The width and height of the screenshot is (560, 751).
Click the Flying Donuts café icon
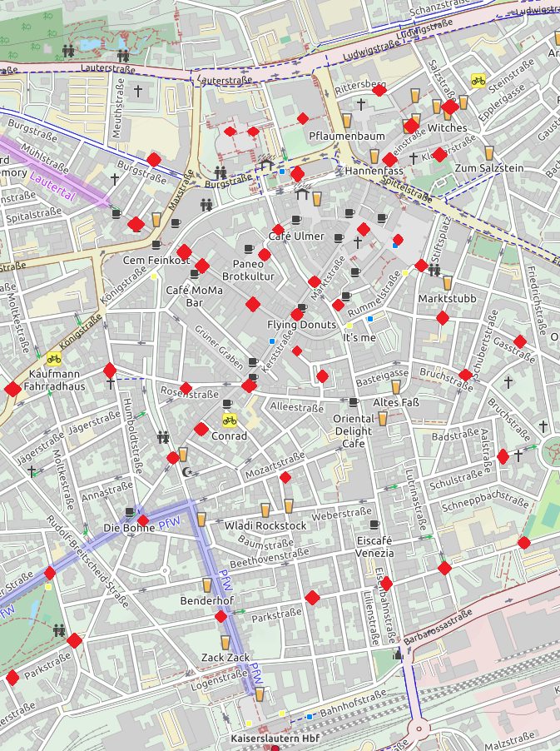[x=302, y=309]
